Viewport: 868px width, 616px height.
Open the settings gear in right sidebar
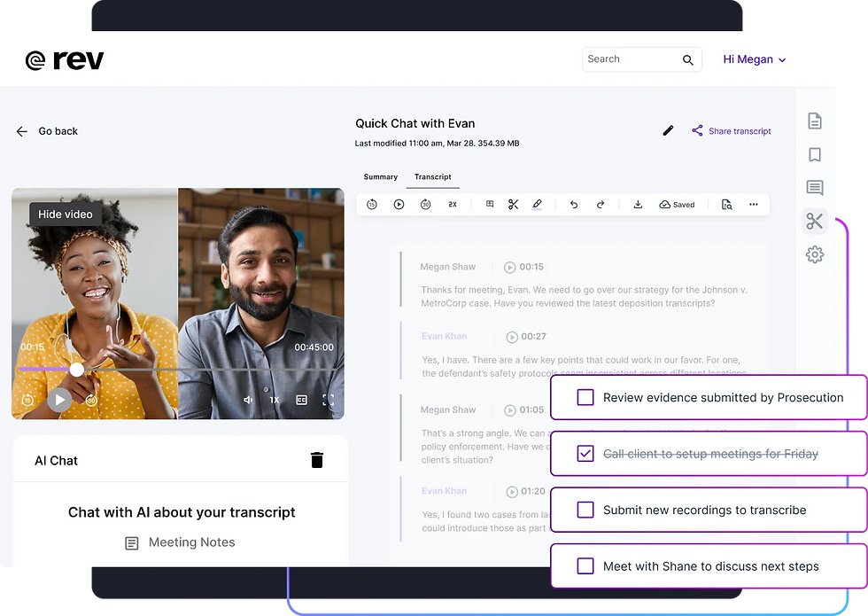click(x=815, y=255)
